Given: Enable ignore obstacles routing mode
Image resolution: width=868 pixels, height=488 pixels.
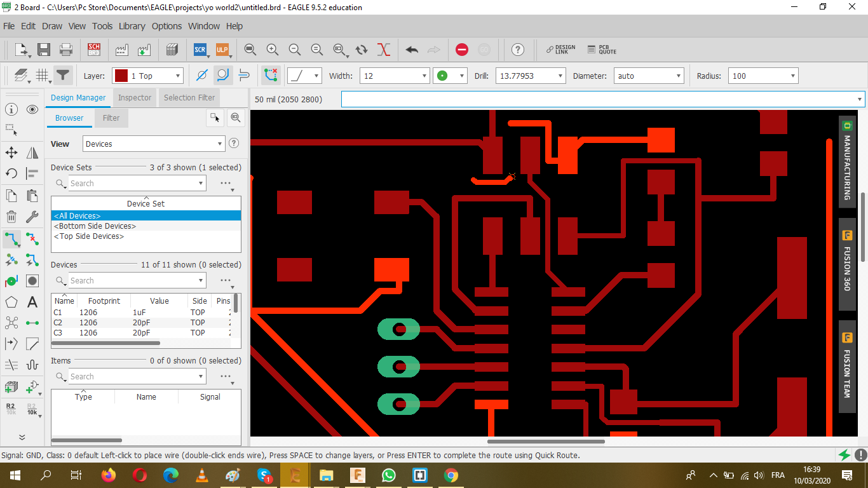Looking at the screenshot, I should (x=202, y=76).
